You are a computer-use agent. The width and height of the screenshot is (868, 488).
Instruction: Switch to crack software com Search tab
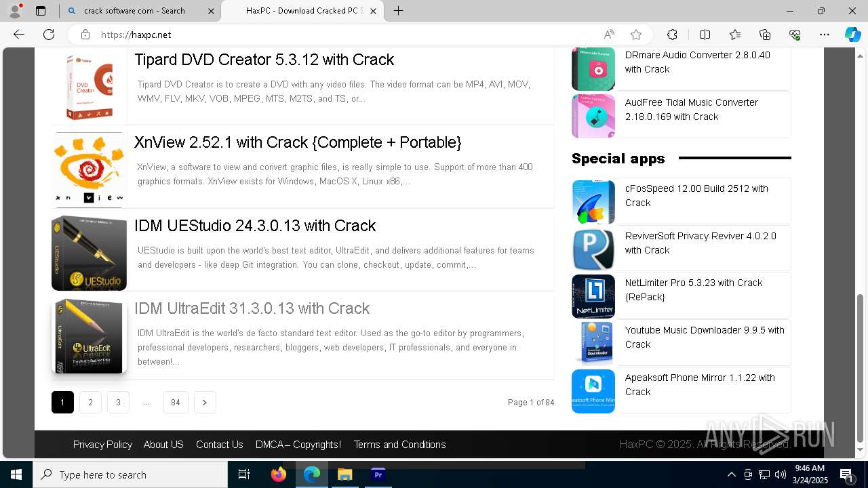[140, 11]
